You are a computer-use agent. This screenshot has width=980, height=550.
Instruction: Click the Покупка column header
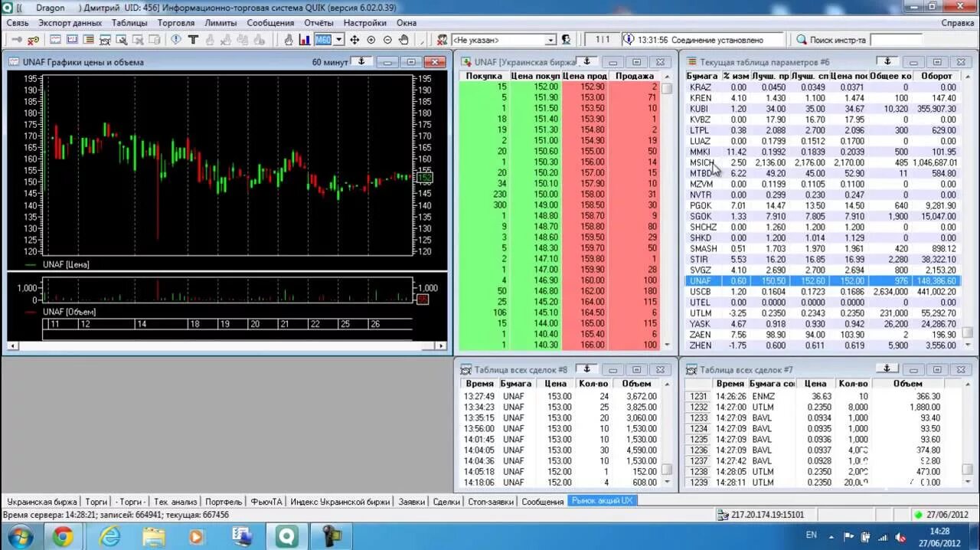[484, 76]
